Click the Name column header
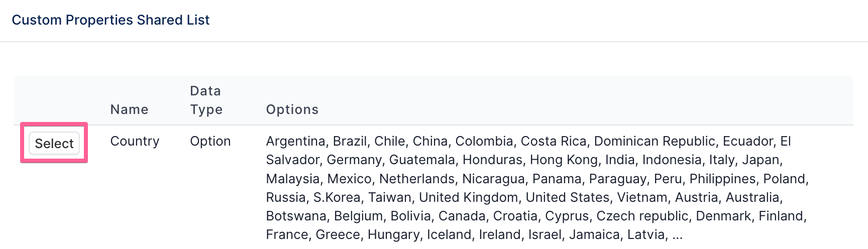 (129, 109)
